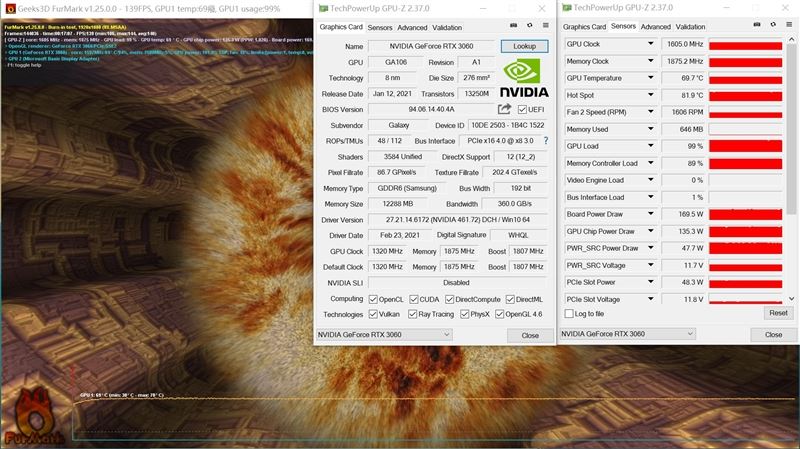This screenshot has width=800, height=449.
Task: Click Close button in Sensors GPU-Z window
Action: coord(773,334)
